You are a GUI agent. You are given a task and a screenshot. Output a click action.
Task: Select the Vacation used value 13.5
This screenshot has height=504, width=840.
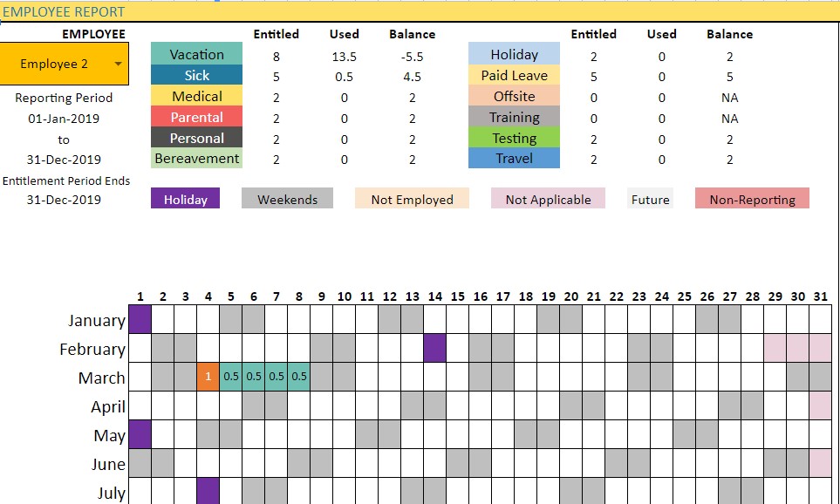(x=344, y=56)
